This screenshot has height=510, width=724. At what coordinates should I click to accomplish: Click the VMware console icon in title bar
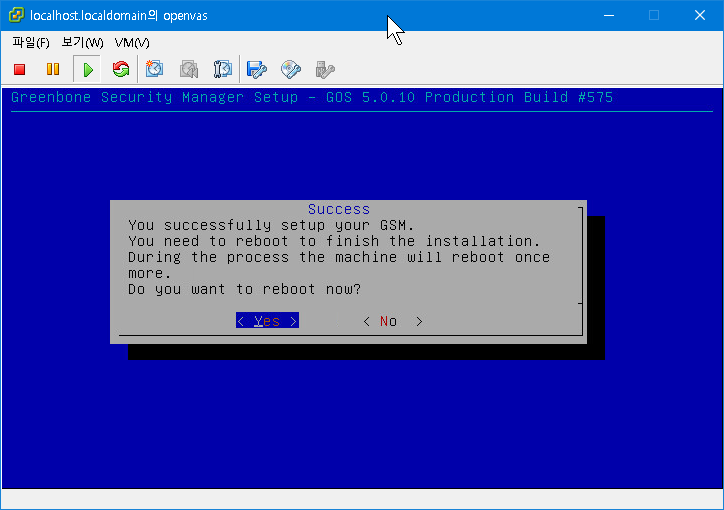[17, 15]
